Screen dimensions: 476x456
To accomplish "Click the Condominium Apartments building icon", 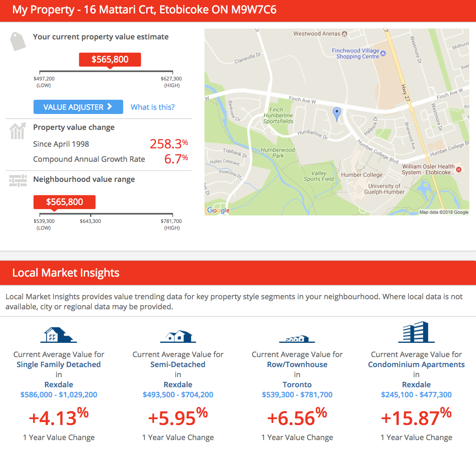I will (x=416, y=332).
